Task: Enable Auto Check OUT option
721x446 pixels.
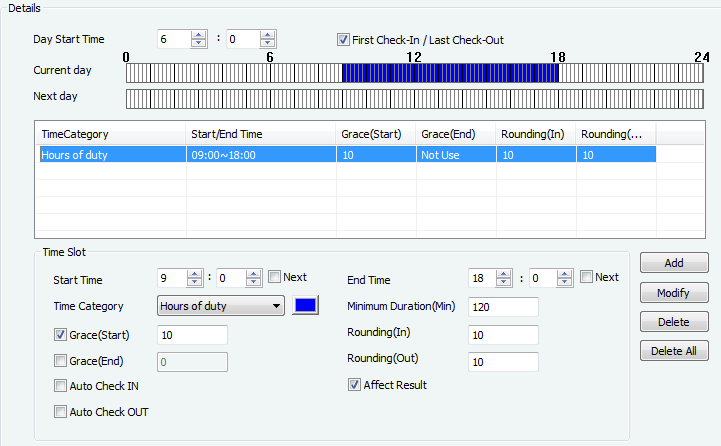Action: (60, 411)
